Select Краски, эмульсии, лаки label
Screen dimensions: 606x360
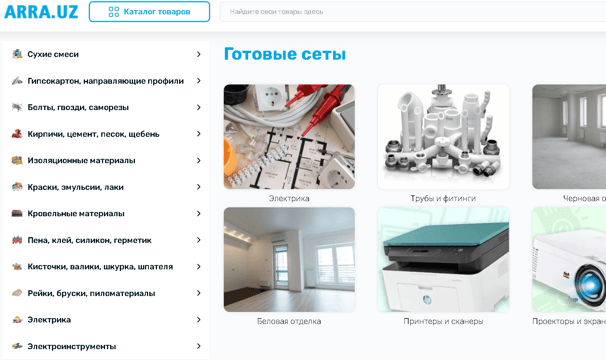(75, 187)
